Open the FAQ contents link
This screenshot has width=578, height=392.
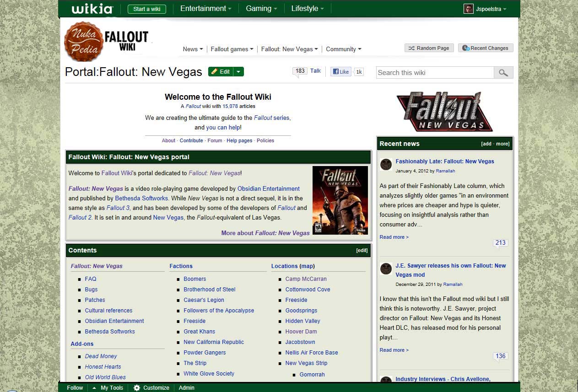pyautogui.click(x=91, y=279)
